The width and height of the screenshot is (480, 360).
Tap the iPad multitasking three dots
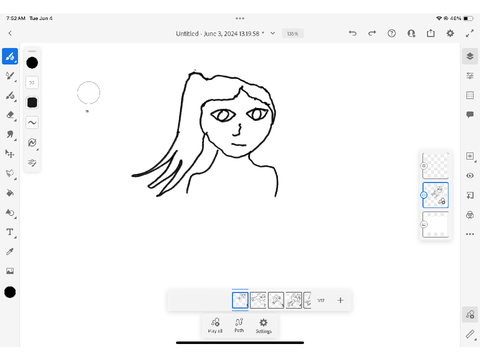(x=240, y=18)
